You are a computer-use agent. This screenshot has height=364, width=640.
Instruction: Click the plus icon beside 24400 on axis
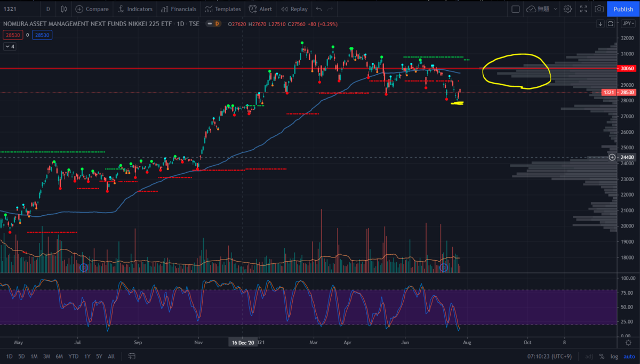[x=612, y=157]
